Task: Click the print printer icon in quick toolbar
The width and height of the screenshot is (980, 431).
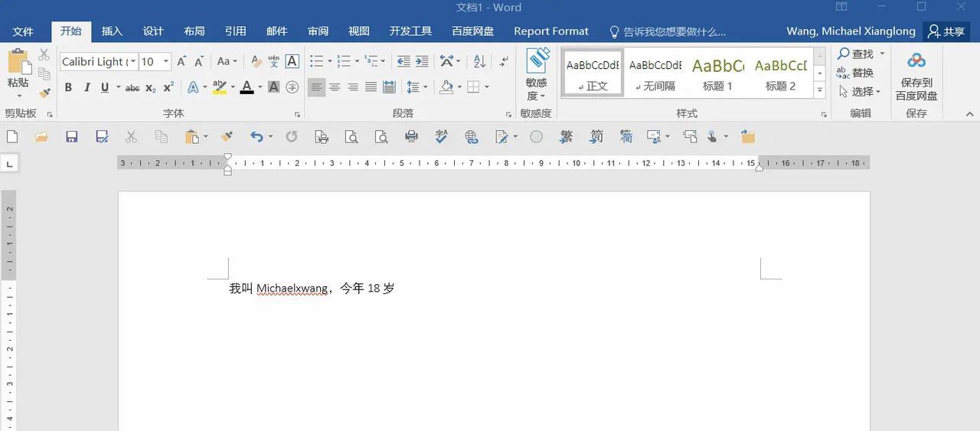Action: click(x=411, y=136)
